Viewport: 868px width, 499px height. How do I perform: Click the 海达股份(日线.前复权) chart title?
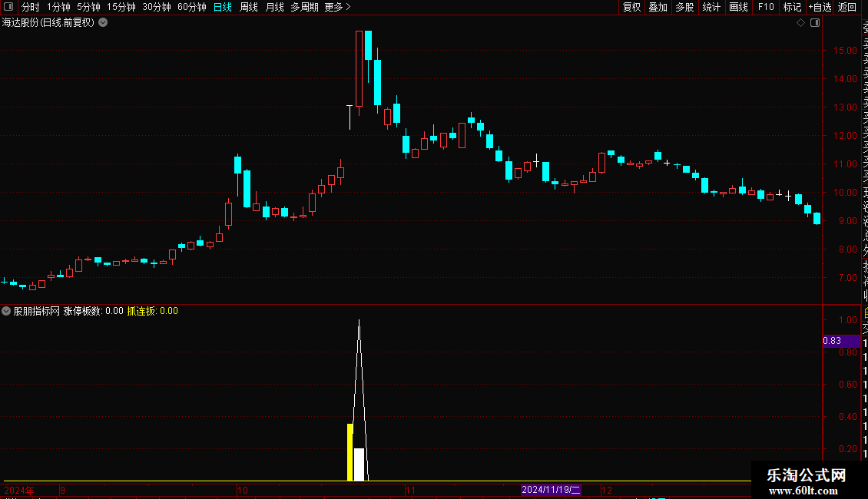48,23
